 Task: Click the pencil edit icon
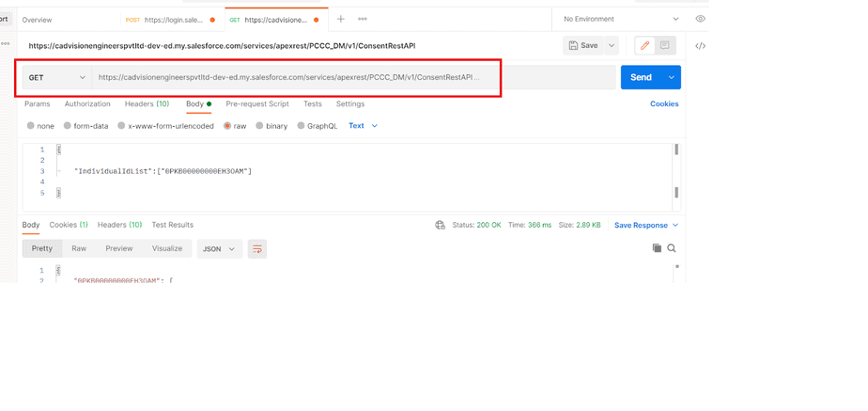(644, 45)
